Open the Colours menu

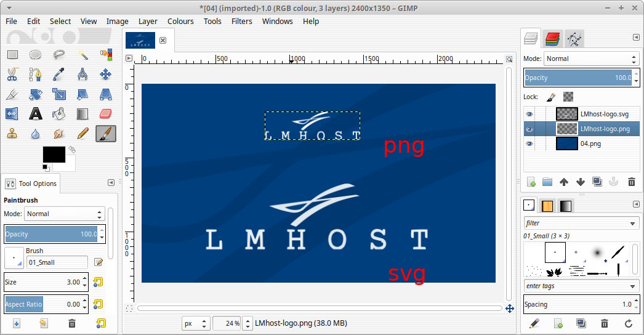pyautogui.click(x=180, y=22)
